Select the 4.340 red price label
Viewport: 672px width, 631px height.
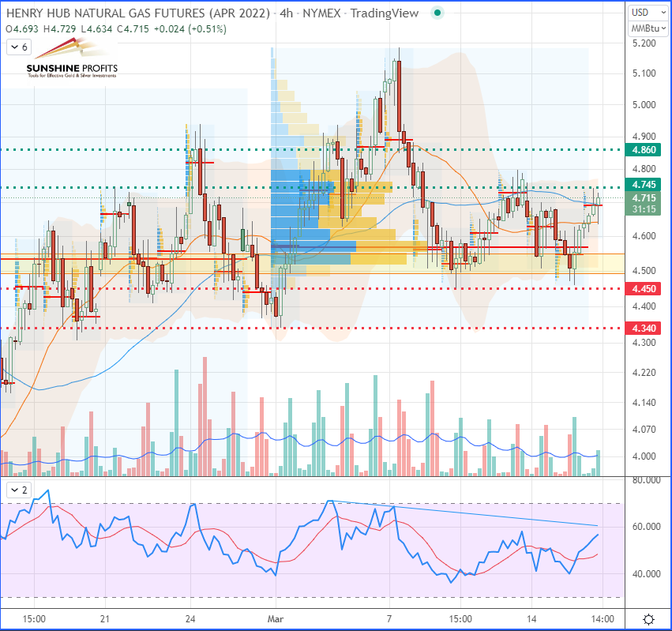(644, 329)
